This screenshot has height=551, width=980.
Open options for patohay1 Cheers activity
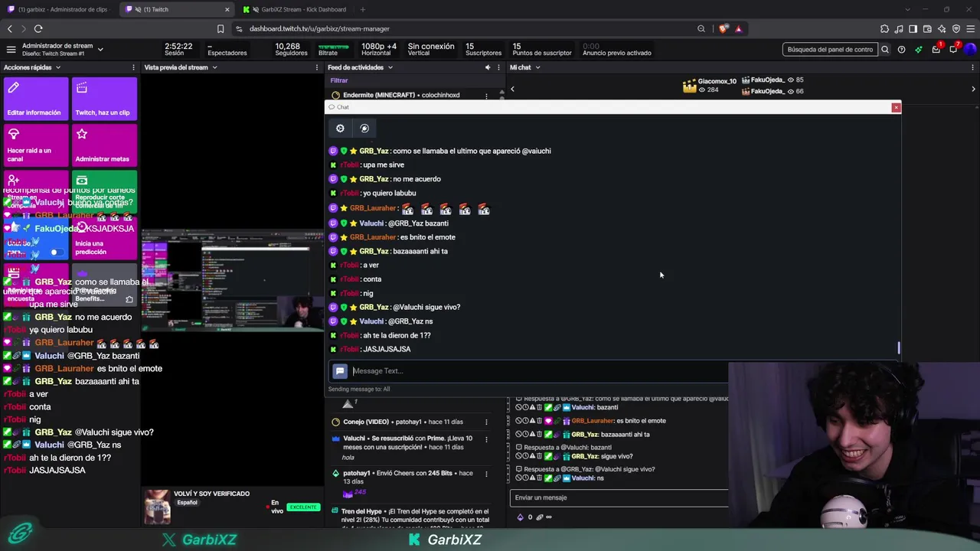pyautogui.click(x=486, y=474)
